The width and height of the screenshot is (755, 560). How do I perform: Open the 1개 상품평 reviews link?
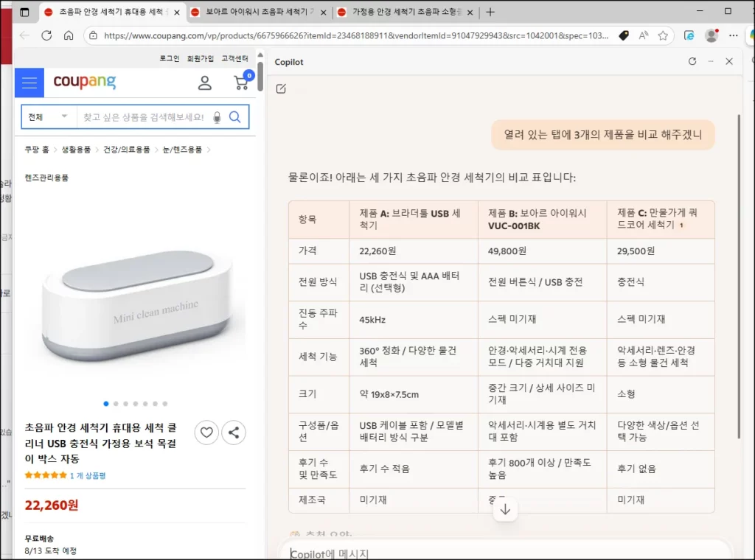88,475
